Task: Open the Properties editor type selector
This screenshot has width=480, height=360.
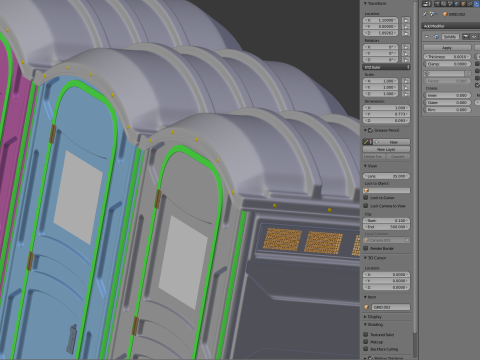Action: click(x=427, y=4)
